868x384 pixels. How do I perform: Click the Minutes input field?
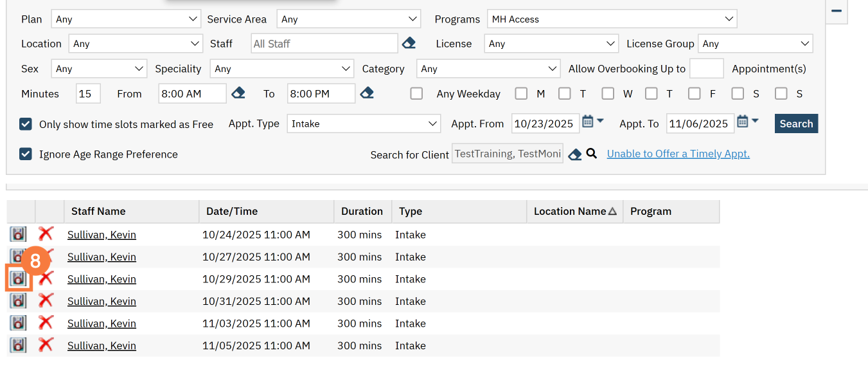click(88, 94)
